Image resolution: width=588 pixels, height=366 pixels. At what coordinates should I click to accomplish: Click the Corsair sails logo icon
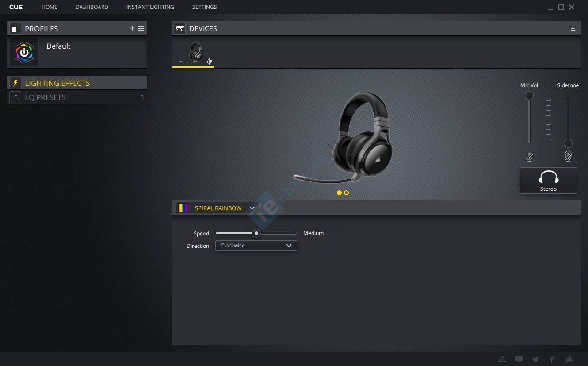[569, 359]
